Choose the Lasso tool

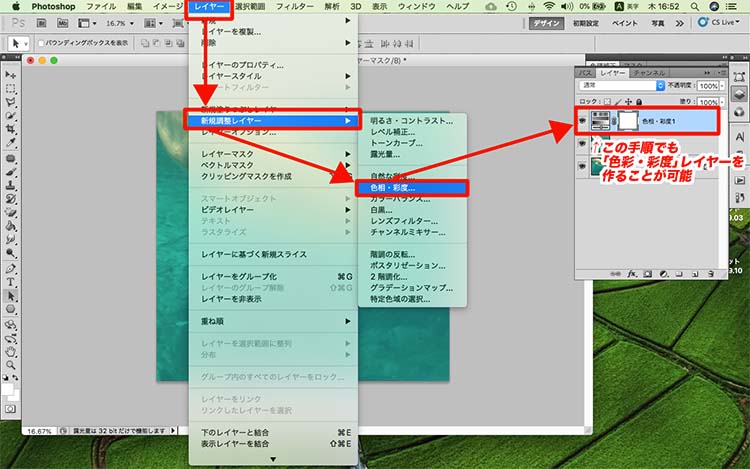coord(10,102)
